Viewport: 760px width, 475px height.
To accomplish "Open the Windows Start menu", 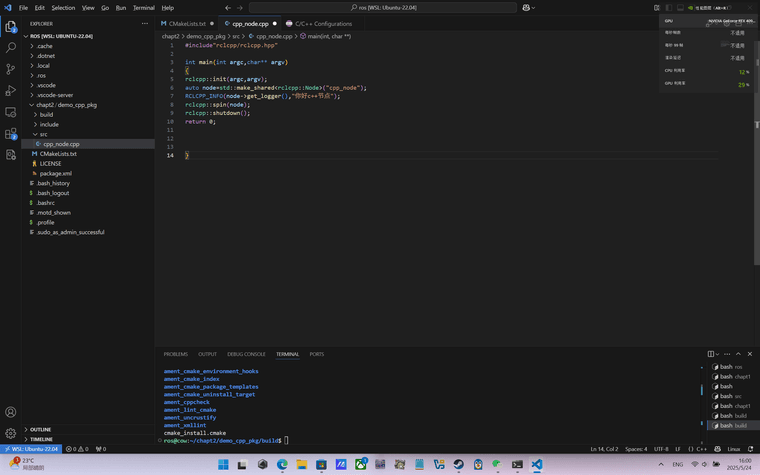I will [x=223, y=465].
